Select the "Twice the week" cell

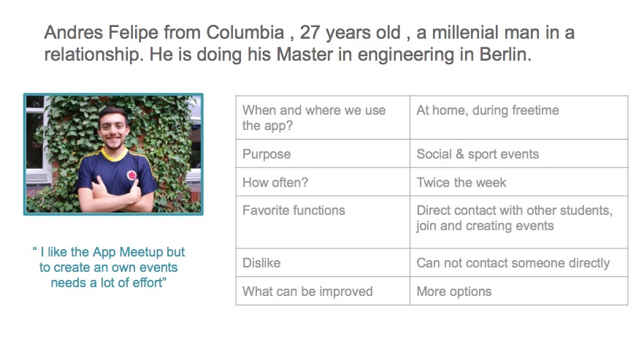coord(518,183)
